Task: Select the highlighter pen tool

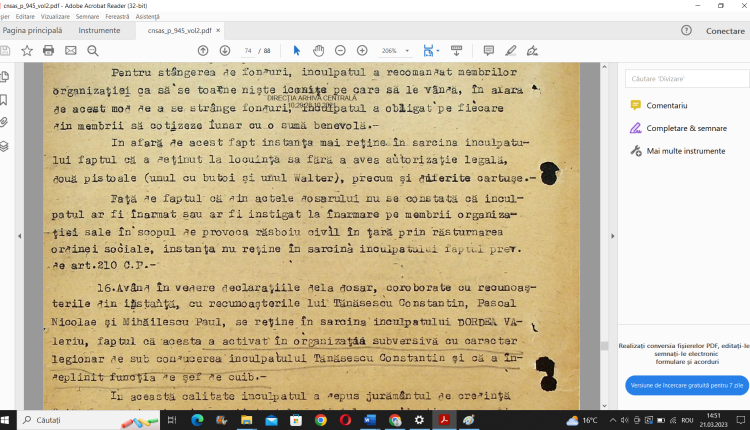Action: point(511,50)
